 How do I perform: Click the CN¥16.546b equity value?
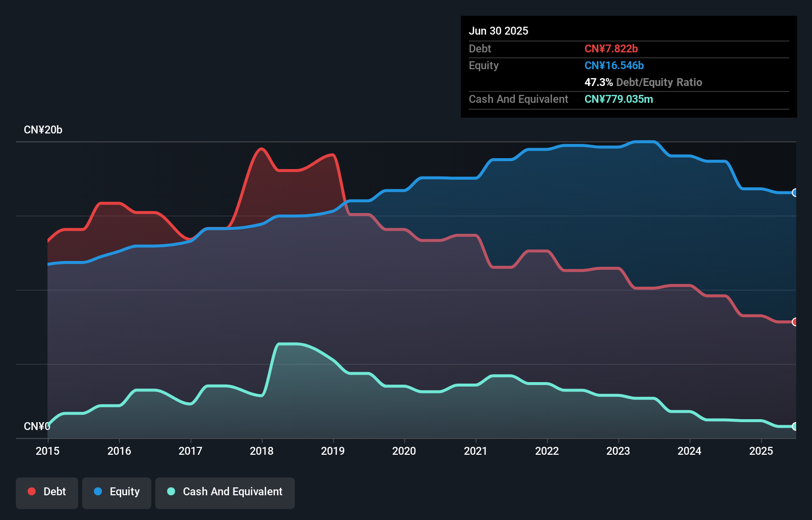point(614,65)
